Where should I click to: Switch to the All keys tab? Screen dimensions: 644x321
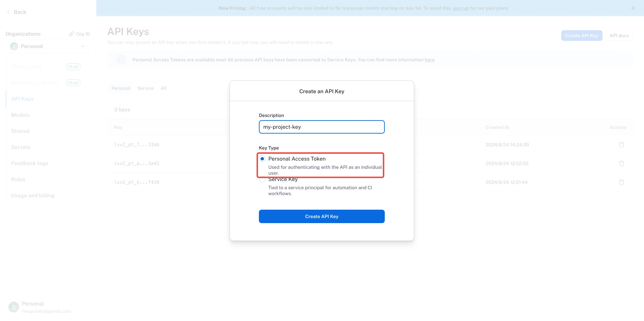[163, 88]
